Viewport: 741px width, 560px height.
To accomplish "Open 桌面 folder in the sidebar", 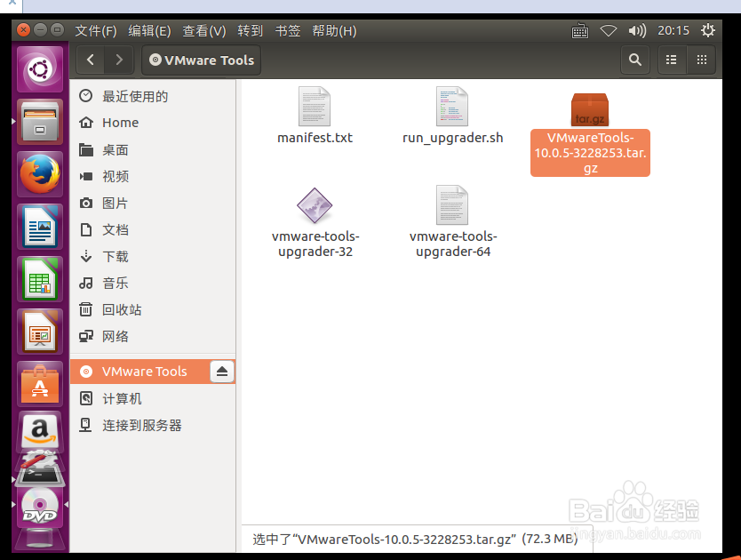I will (x=153, y=150).
